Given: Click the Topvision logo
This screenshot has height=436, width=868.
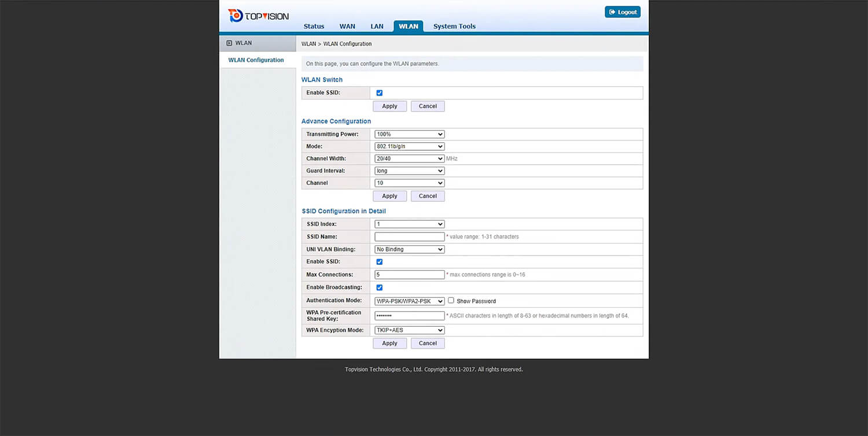Looking at the screenshot, I should click(258, 16).
